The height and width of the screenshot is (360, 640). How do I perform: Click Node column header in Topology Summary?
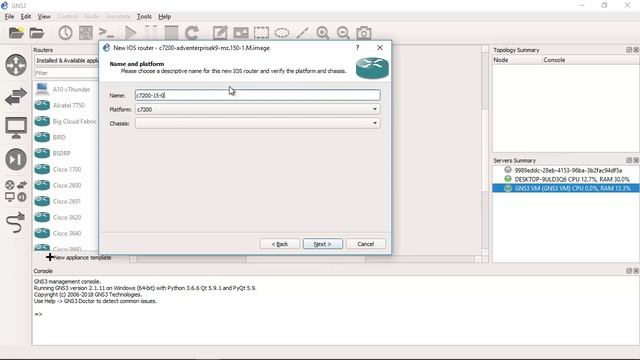(x=517, y=60)
